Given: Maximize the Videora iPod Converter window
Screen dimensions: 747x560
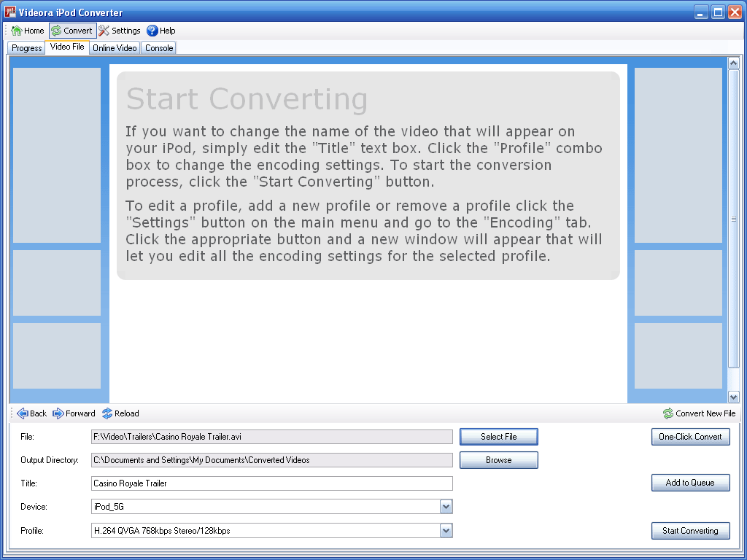Looking at the screenshot, I should pos(718,12).
